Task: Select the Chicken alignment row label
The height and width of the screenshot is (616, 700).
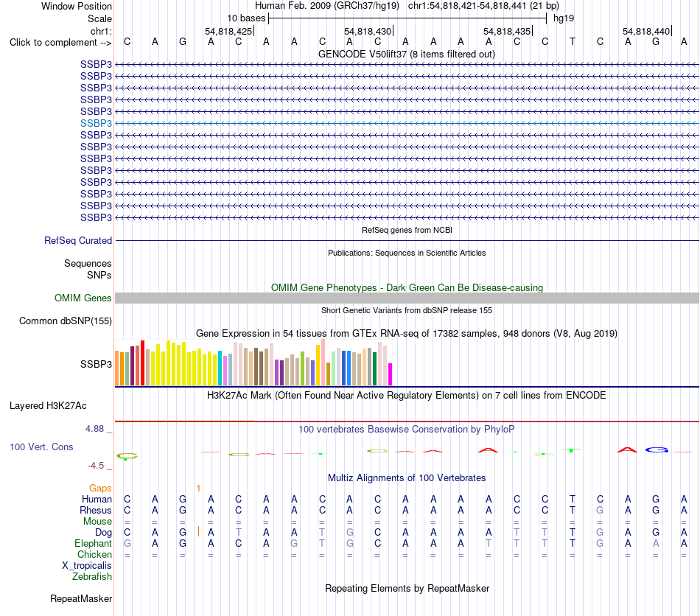Action: [x=94, y=554]
